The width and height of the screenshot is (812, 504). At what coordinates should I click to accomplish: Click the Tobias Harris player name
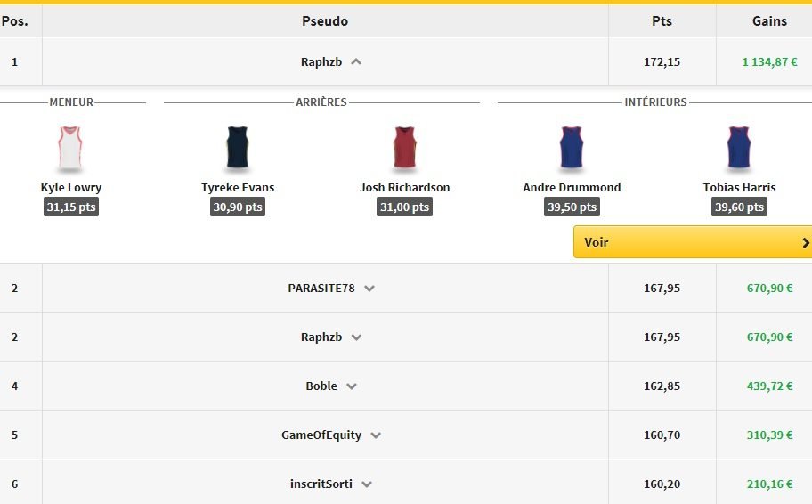(739, 187)
